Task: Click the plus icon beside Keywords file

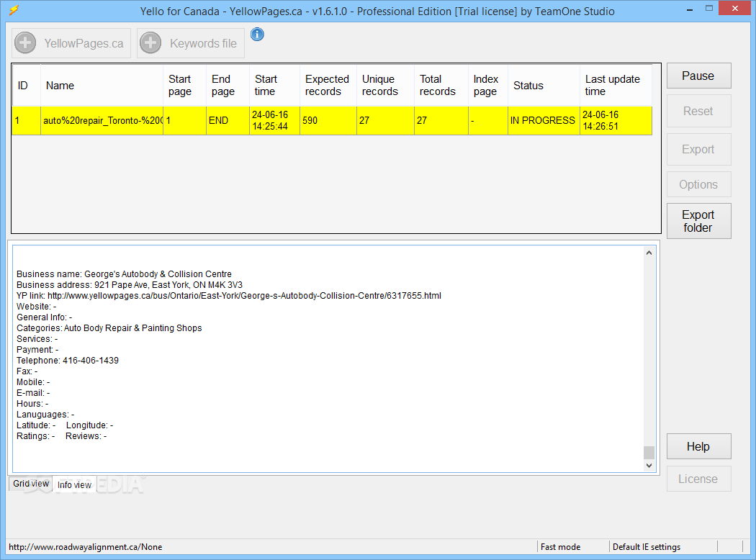Action: [150, 43]
